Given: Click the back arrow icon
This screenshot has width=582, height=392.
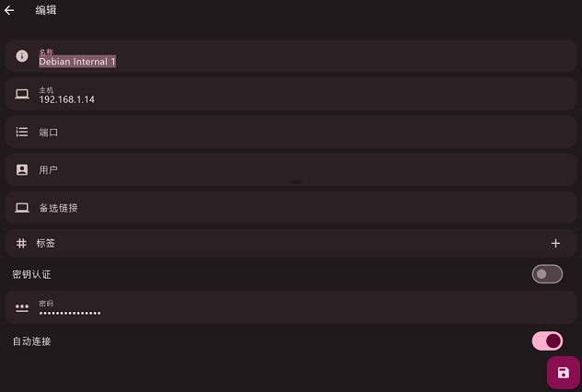Looking at the screenshot, I should pyautogui.click(x=10, y=10).
